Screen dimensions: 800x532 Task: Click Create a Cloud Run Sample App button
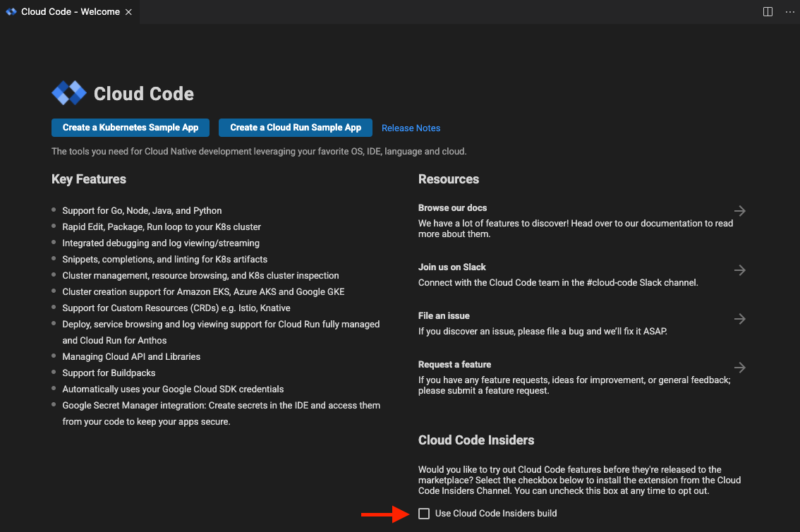[296, 128]
